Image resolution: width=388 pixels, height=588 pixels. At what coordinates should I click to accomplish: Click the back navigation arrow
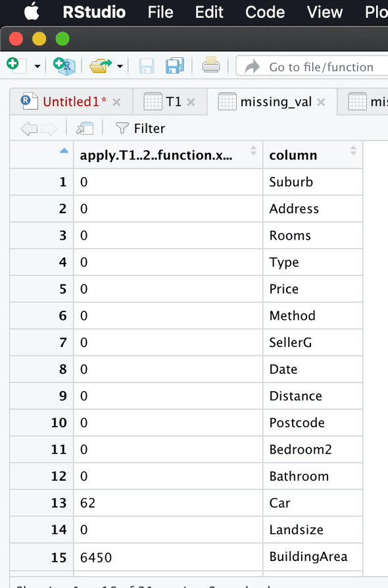(29, 128)
